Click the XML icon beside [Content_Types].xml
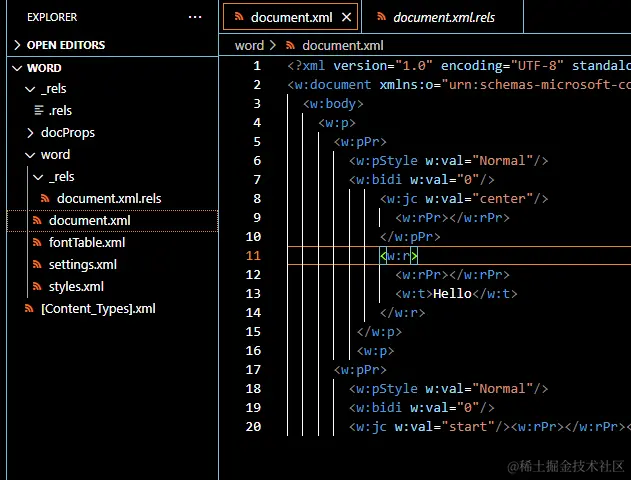Screen dimensions: 631x480 point(29,309)
